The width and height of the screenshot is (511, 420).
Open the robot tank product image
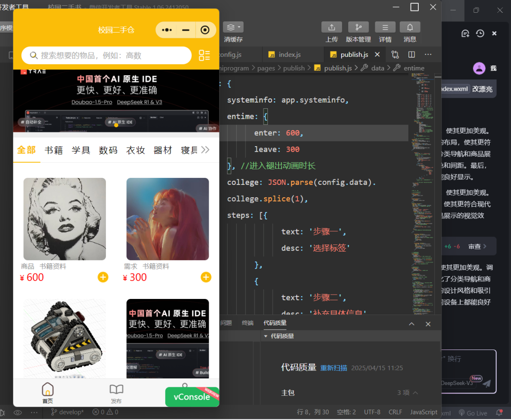64,339
